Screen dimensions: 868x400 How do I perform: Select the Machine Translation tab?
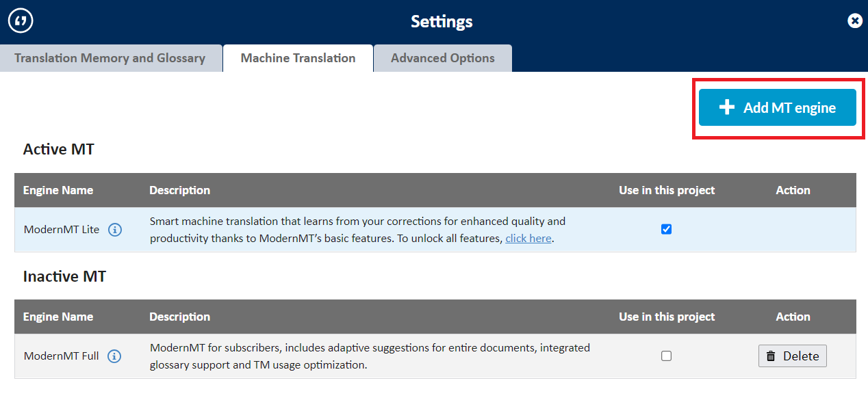pos(298,58)
